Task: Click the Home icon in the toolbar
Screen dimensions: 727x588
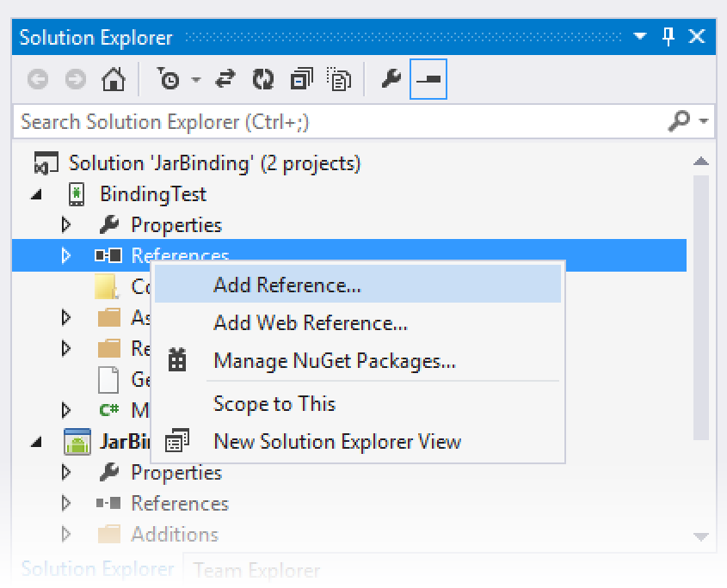Action: point(112,80)
